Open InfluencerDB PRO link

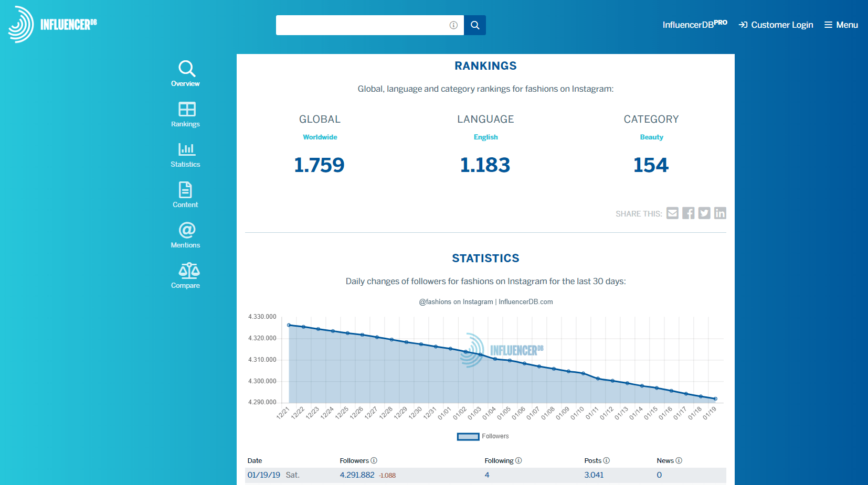pyautogui.click(x=695, y=24)
